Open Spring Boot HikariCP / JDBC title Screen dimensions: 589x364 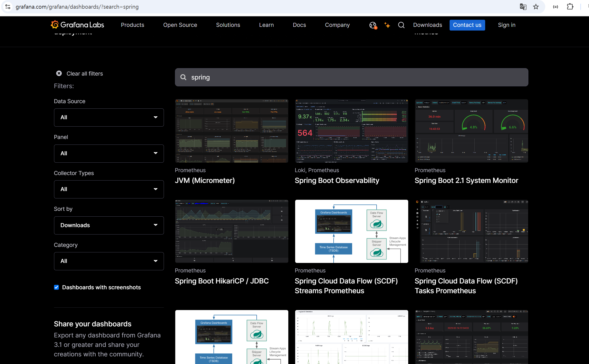pyautogui.click(x=222, y=281)
